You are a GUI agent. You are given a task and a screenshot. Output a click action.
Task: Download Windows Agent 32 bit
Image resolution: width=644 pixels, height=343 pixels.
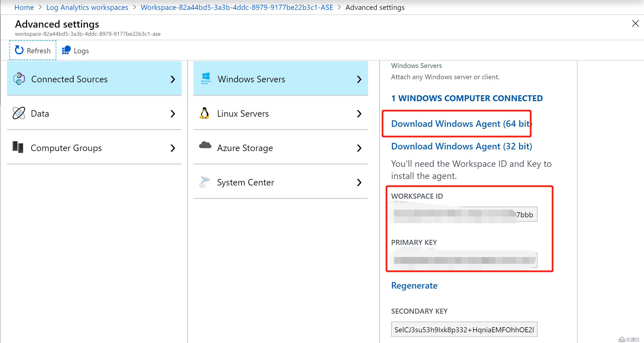tap(462, 146)
